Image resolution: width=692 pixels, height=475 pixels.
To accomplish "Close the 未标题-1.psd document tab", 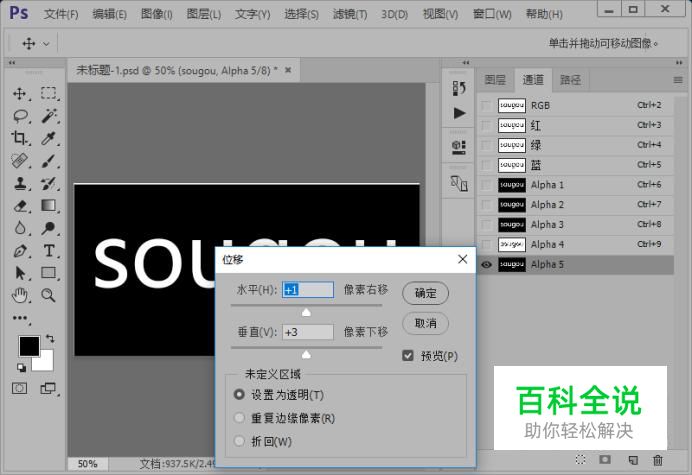I will pos(288,70).
